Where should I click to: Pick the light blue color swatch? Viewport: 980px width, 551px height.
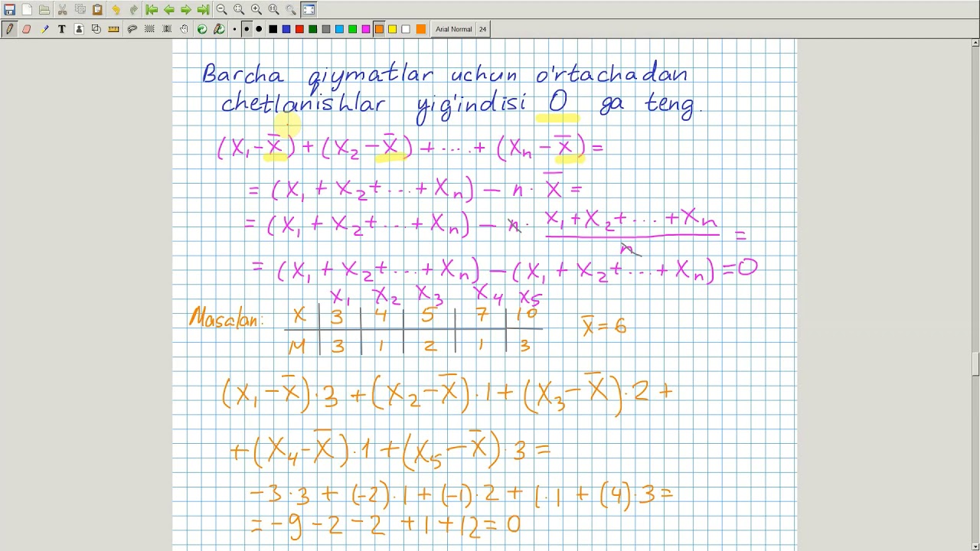[x=339, y=29]
